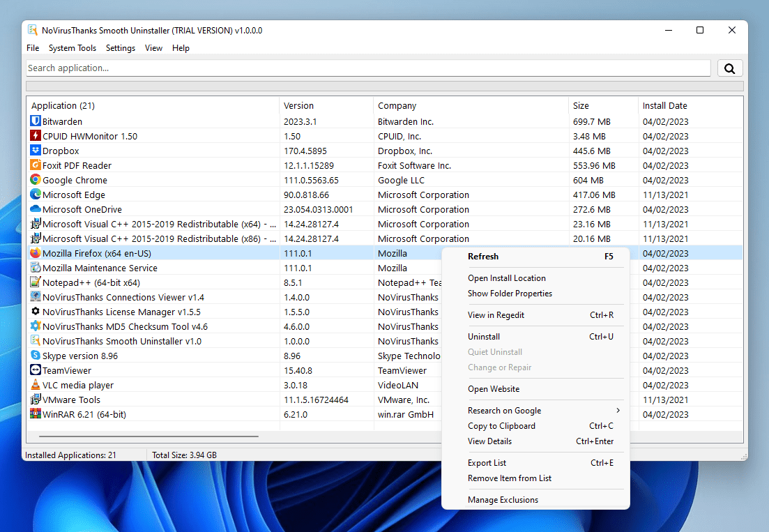Image resolution: width=769 pixels, height=532 pixels.
Task: Click the Microsoft Edge icon
Action: pyautogui.click(x=36, y=195)
